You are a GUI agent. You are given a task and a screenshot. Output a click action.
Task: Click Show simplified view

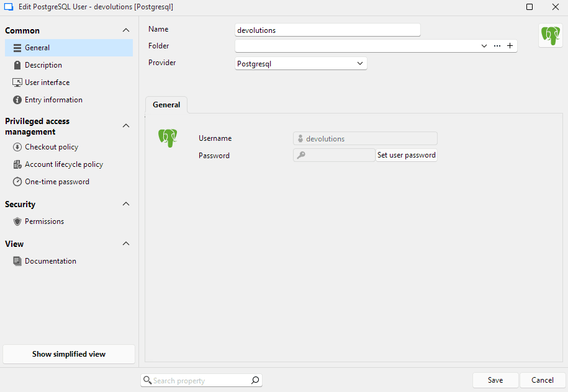point(68,354)
